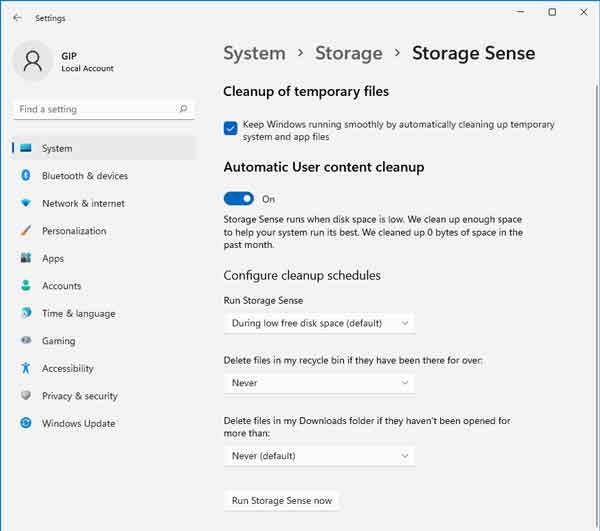Screen dimensions: 600x531
Task: Click Storage in the breadcrumb
Action: pyautogui.click(x=349, y=53)
